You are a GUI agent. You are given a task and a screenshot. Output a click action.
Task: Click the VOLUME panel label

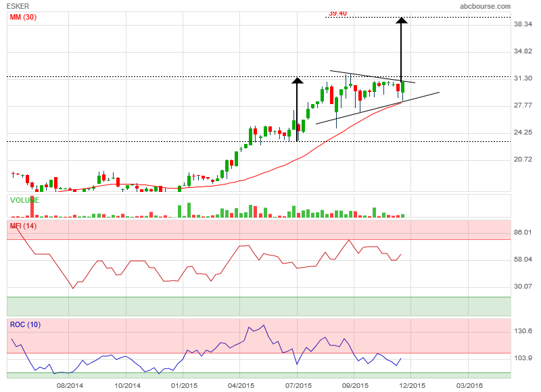24,200
